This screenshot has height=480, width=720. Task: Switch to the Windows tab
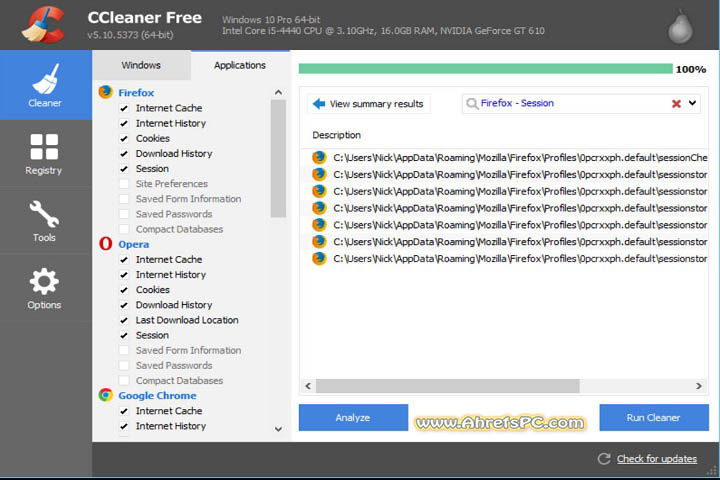click(141, 65)
